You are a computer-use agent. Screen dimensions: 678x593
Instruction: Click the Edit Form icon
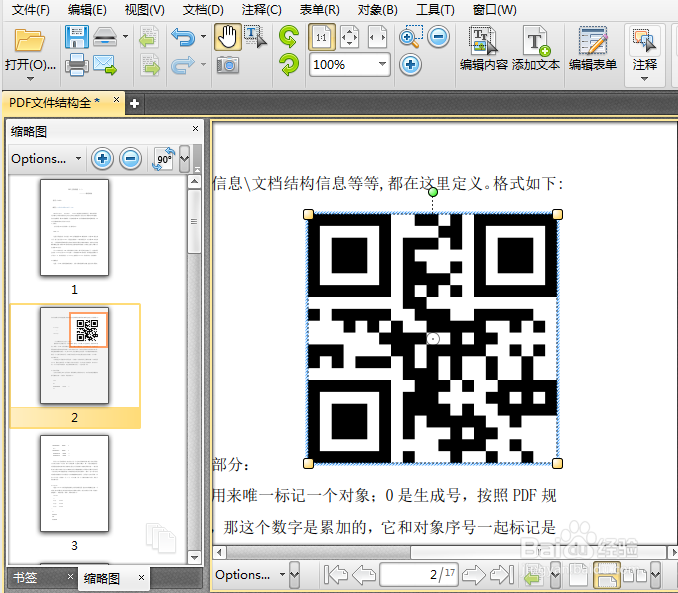(x=593, y=48)
